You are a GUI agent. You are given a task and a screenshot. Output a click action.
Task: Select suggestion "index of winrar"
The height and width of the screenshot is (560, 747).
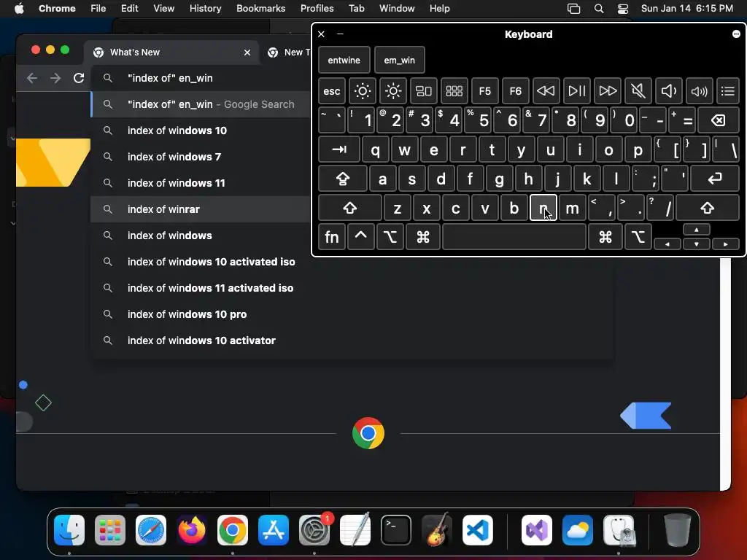[200, 209]
